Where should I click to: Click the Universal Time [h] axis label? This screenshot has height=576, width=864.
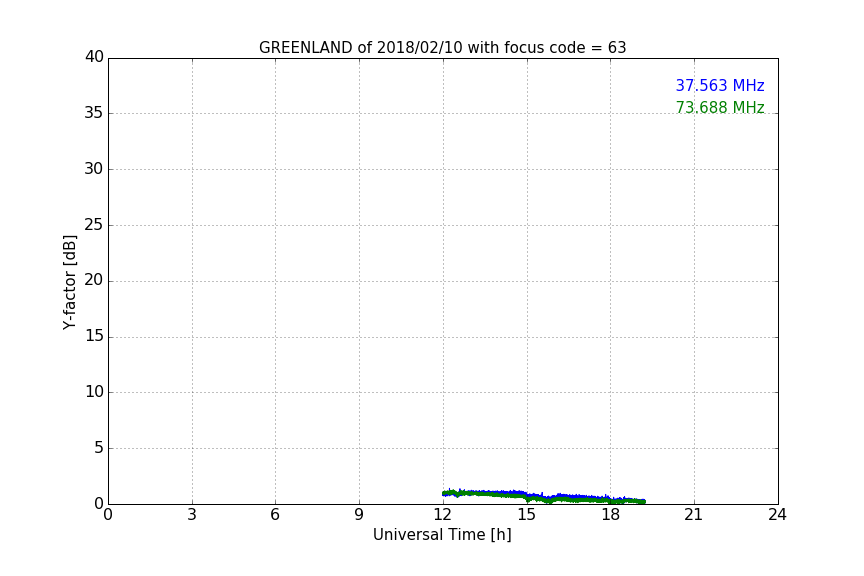(x=442, y=535)
